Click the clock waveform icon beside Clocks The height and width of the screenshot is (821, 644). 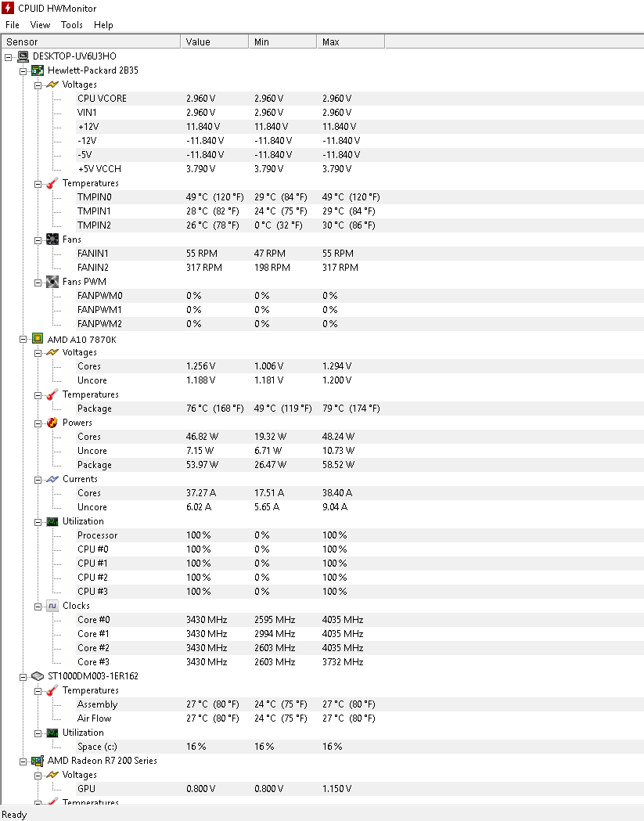click(52, 606)
